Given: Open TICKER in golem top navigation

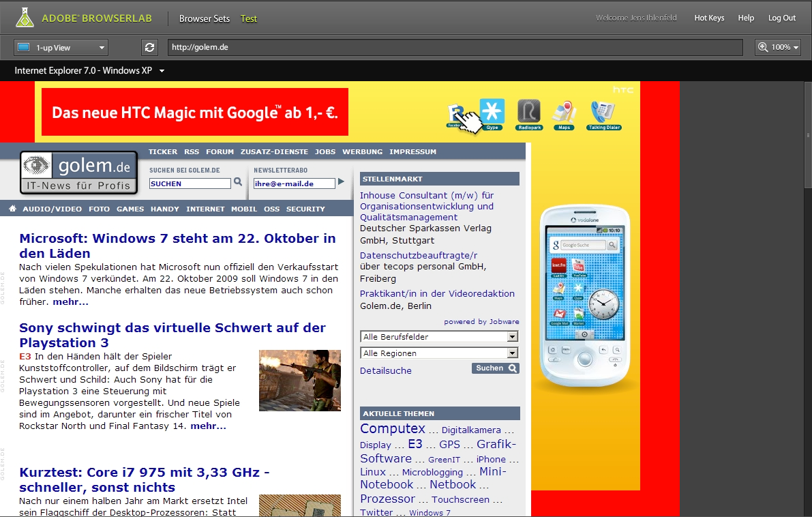Looking at the screenshot, I should (163, 152).
